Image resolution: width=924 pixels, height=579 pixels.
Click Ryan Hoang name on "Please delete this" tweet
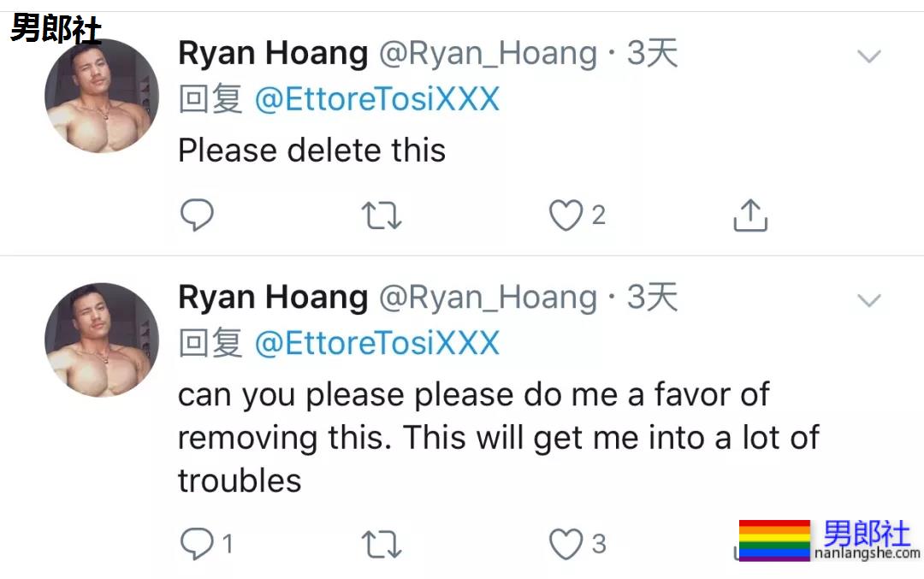pos(273,54)
